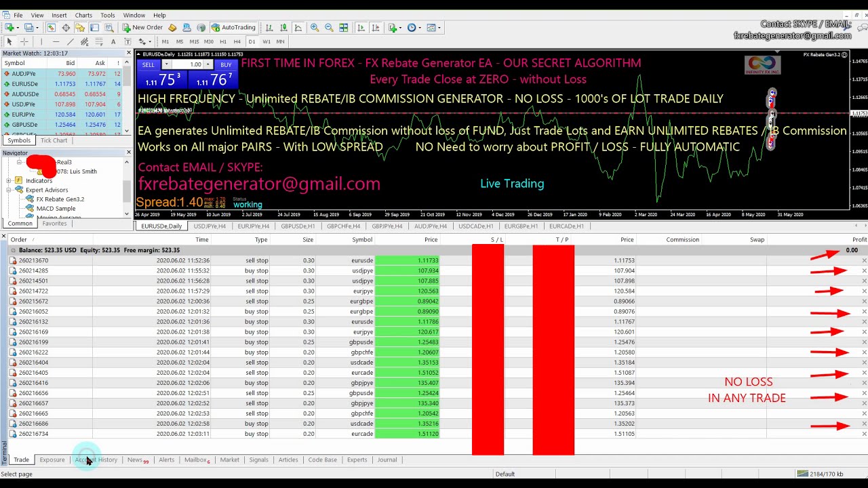
Task: Click the Strategy Tester toolbar icon
Action: [x=109, y=28]
